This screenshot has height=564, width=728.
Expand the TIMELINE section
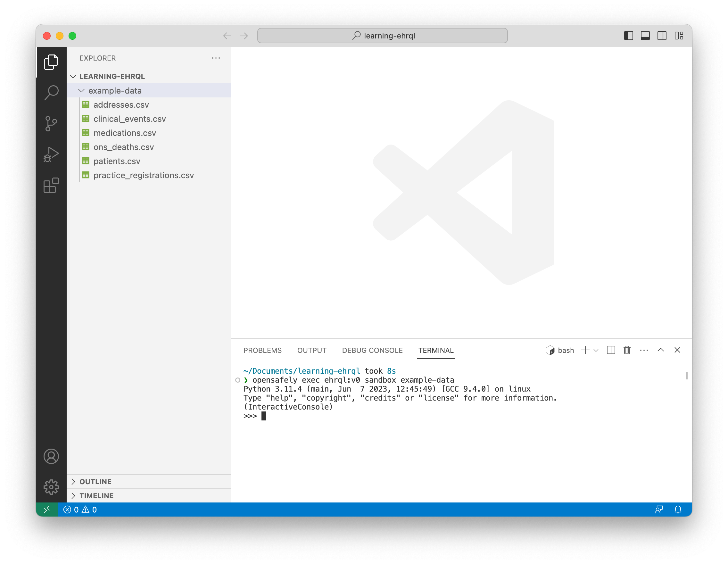click(96, 496)
